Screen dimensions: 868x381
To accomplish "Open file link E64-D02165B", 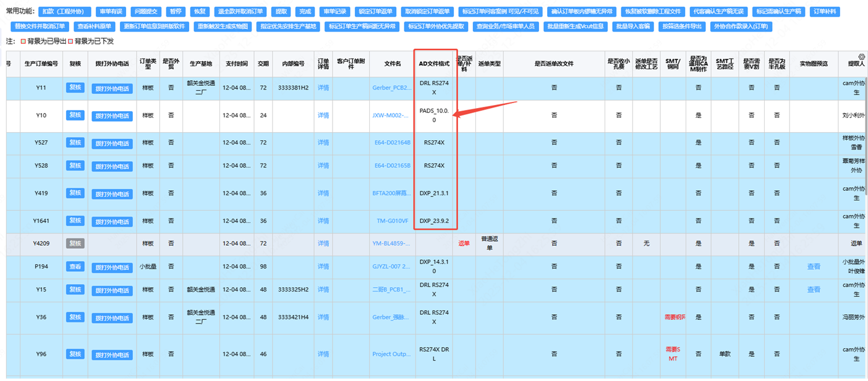I will (392, 165).
